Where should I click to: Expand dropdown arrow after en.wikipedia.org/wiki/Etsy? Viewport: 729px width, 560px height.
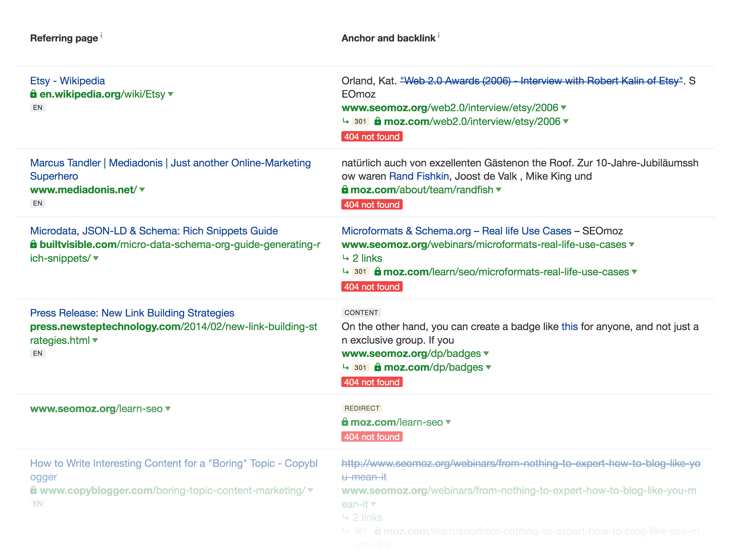click(x=171, y=94)
